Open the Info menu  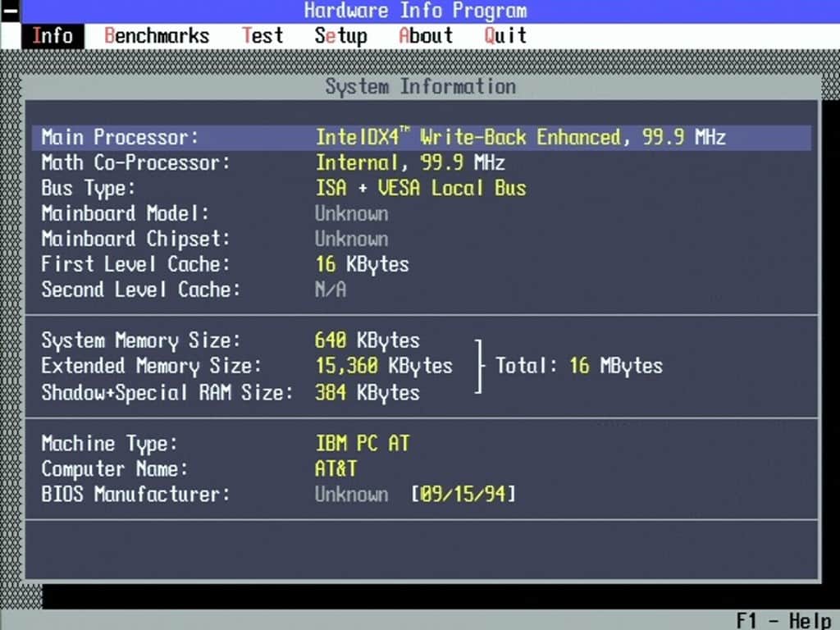pyautogui.click(x=52, y=36)
